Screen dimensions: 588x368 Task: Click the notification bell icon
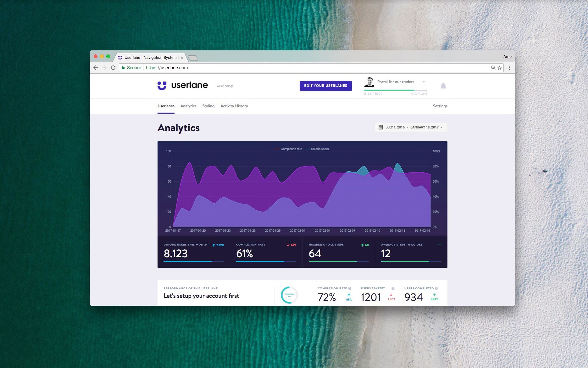tap(443, 86)
